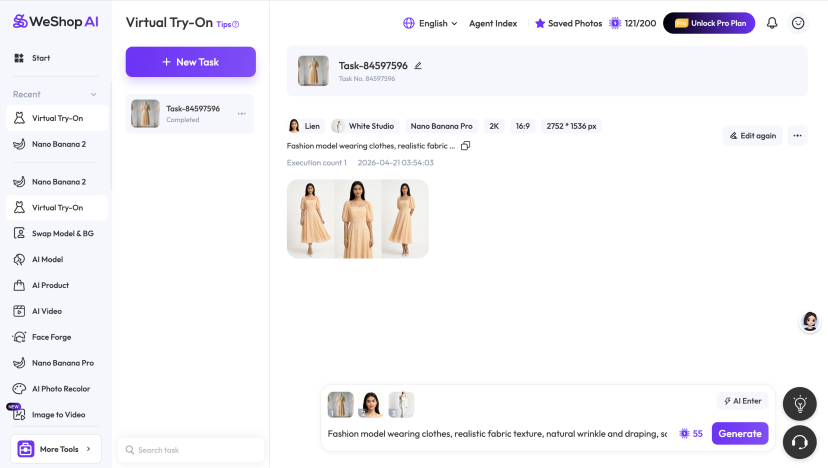Open task options beside Edit again
This screenshot has width=828, height=468.
point(797,135)
